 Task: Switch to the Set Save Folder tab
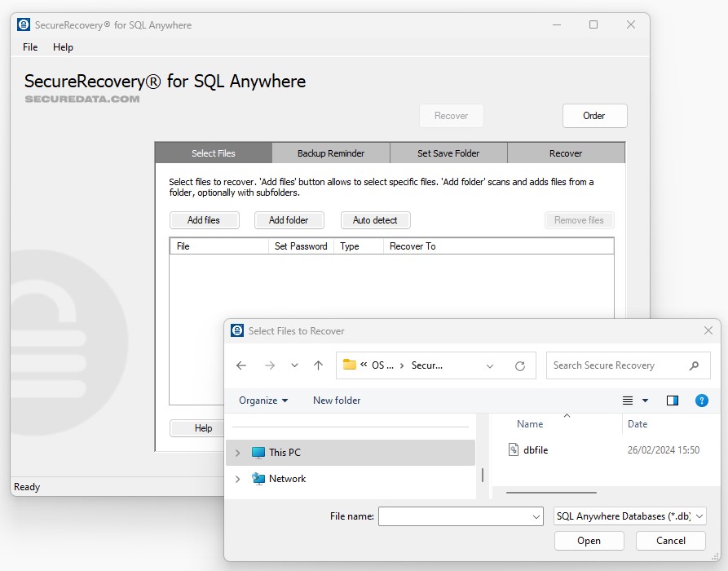(448, 153)
